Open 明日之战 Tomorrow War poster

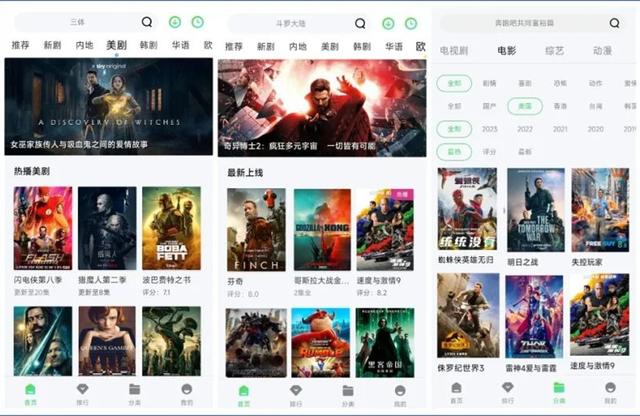[536, 210]
